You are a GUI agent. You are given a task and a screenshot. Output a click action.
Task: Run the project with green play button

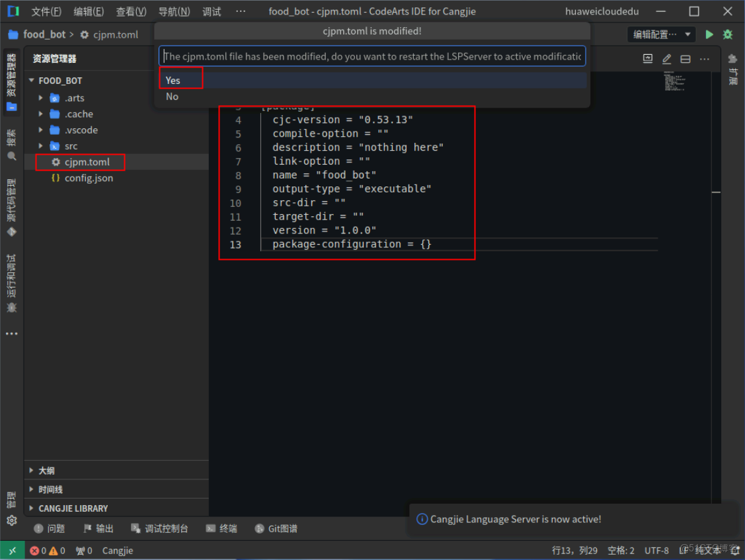(x=709, y=34)
